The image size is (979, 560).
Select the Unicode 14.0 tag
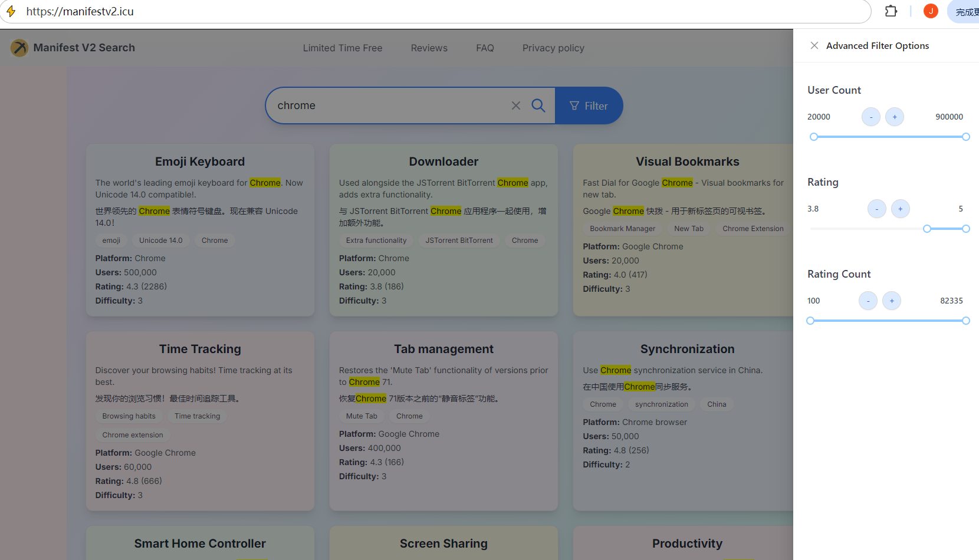coord(161,241)
